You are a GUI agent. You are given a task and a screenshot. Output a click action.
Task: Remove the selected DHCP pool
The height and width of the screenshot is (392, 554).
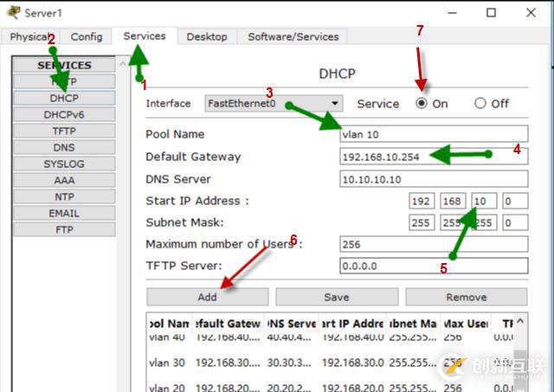pyautogui.click(x=467, y=297)
